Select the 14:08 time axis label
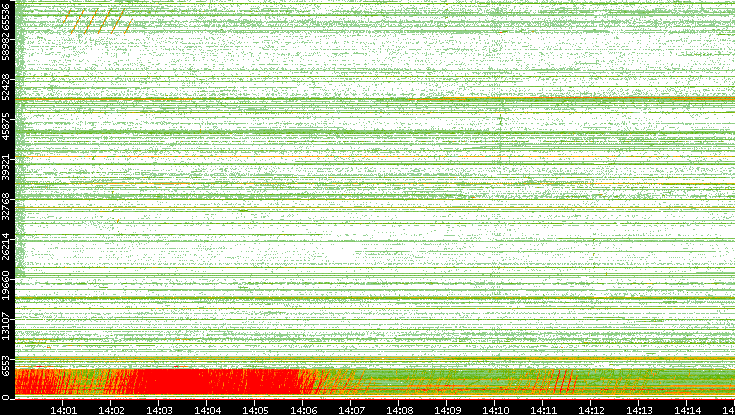Viewport: 735px width, 415px height. point(399,411)
